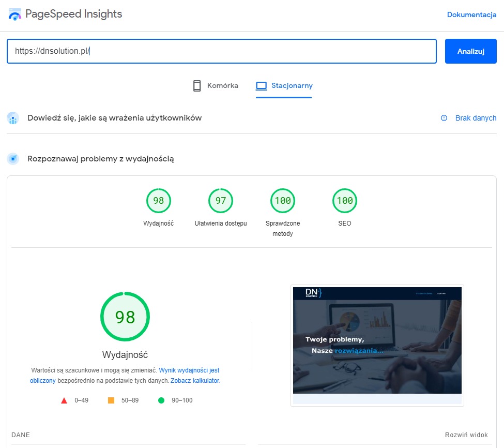
Task: Click the large 98 performance circle
Action: (x=125, y=317)
